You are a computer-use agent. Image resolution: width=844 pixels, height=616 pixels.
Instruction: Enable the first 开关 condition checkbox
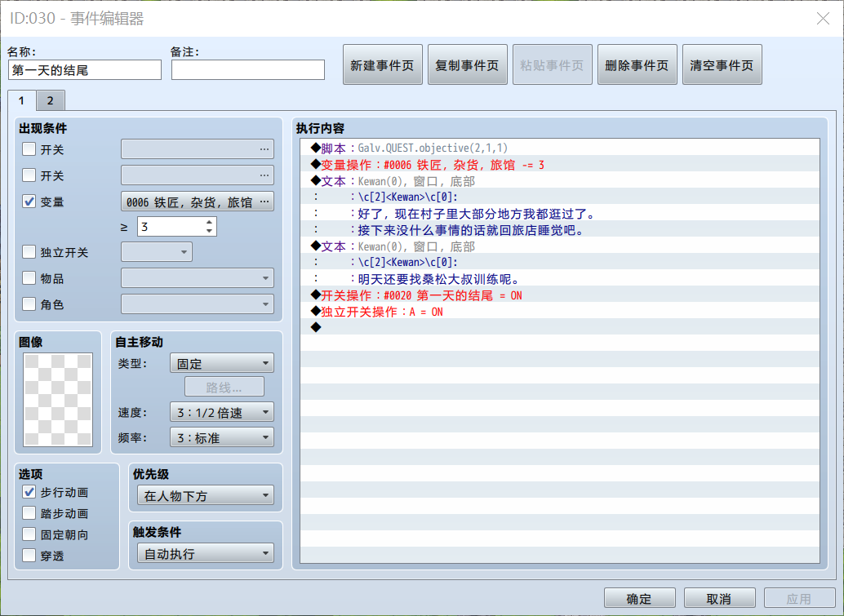(29, 149)
